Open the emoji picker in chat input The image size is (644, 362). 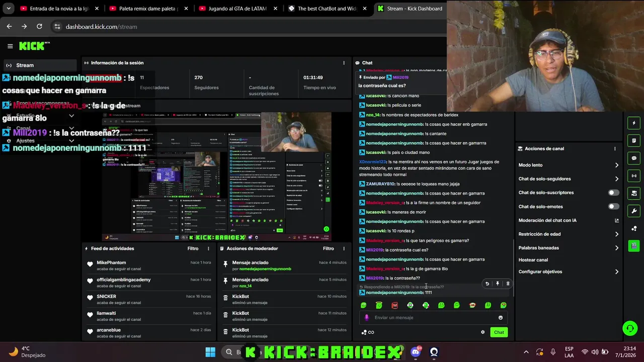[x=500, y=317]
